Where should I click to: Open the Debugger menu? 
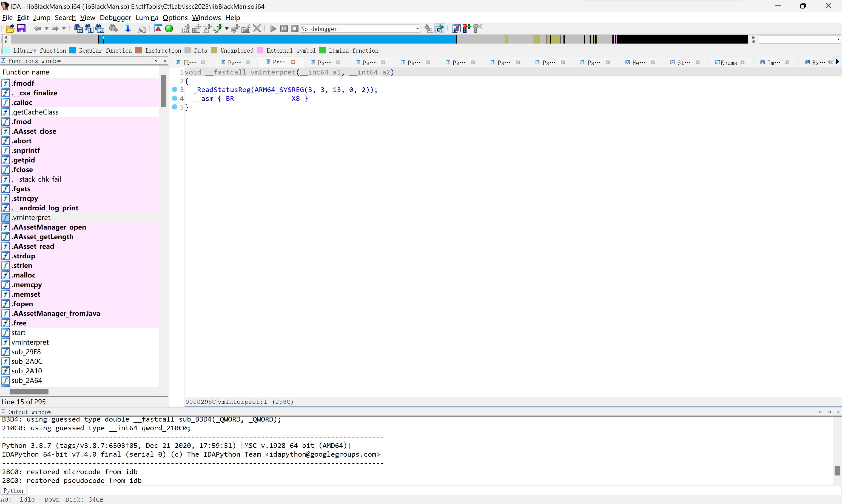coord(115,18)
